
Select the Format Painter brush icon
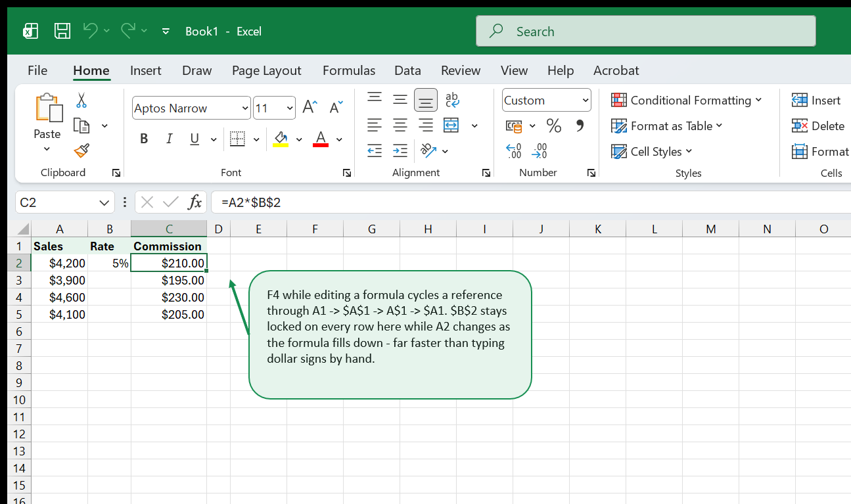coord(81,151)
